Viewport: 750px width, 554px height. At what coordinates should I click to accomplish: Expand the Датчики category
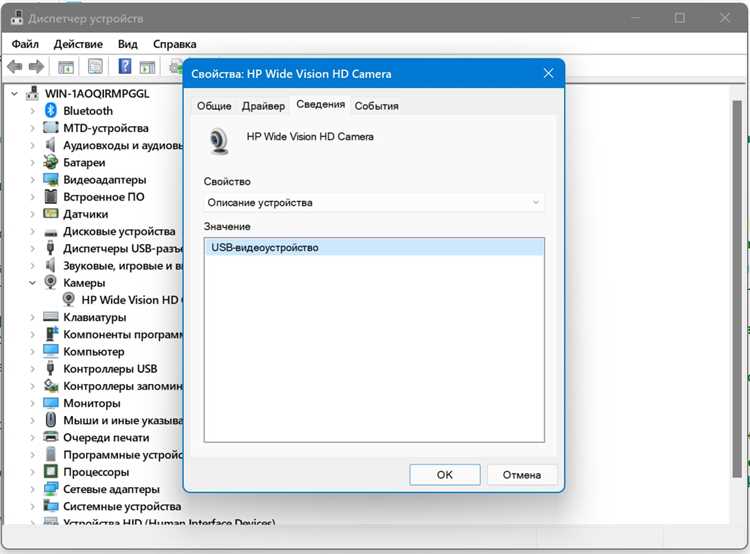click(32, 214)
